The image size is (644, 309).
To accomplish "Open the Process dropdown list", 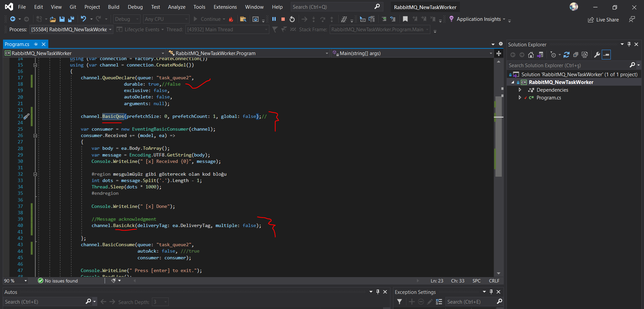I will 110,30.
